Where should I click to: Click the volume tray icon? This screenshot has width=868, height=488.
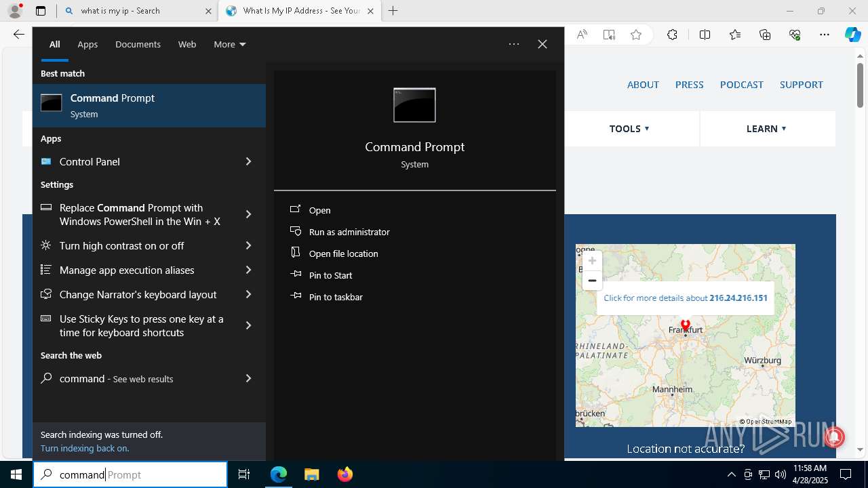[x=781, y=474]
